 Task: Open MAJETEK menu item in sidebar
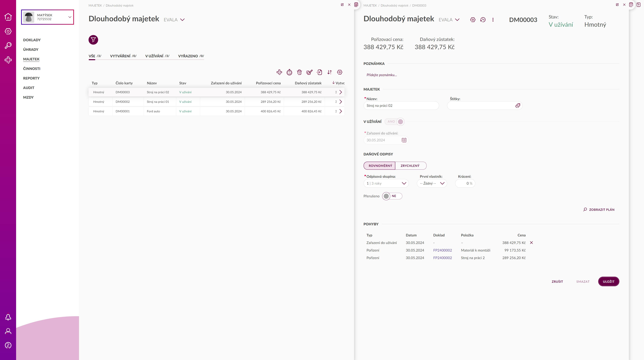tap(31, 59)
